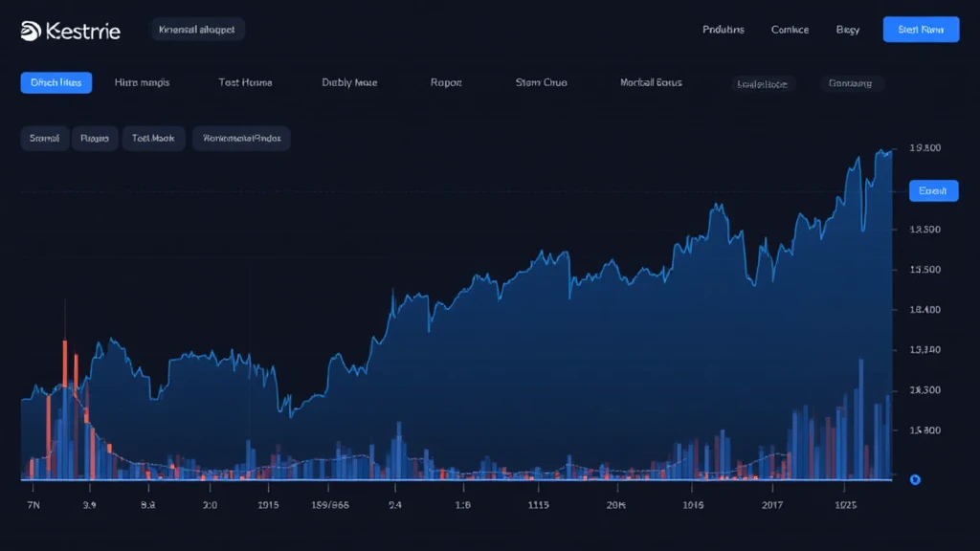
Task: Click the blue circular icon below the price axis
Action: point(914,479)
